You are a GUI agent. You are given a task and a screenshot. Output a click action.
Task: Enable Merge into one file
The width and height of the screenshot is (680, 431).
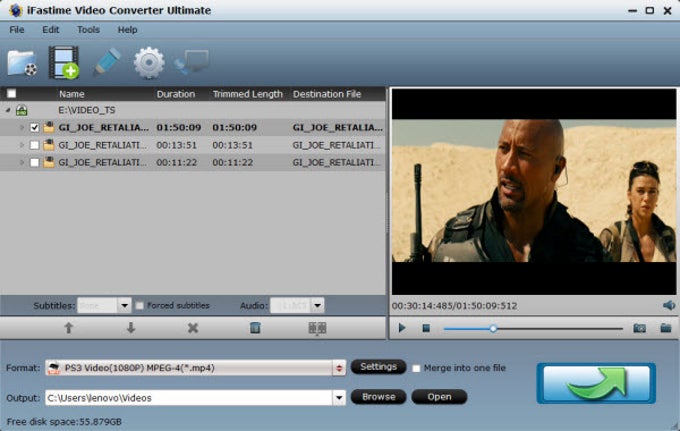pyautogui.click(x=416, y=368)
